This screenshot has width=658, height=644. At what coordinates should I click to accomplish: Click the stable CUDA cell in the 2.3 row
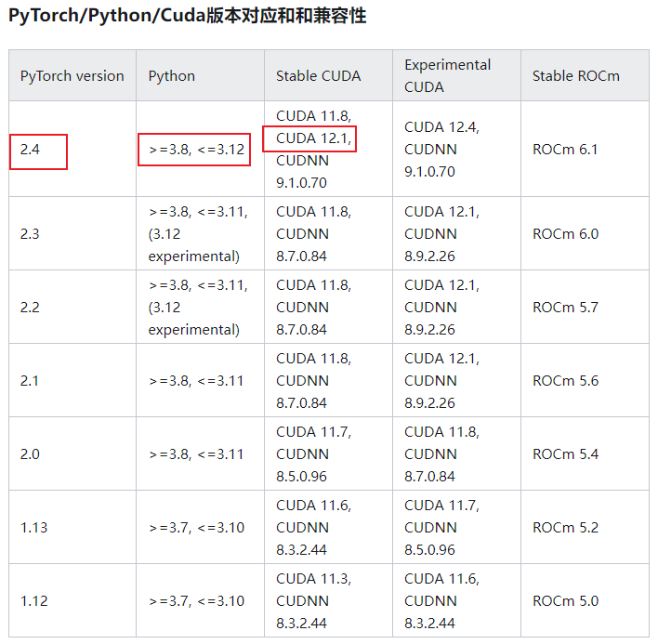click(x=329, y=233)
